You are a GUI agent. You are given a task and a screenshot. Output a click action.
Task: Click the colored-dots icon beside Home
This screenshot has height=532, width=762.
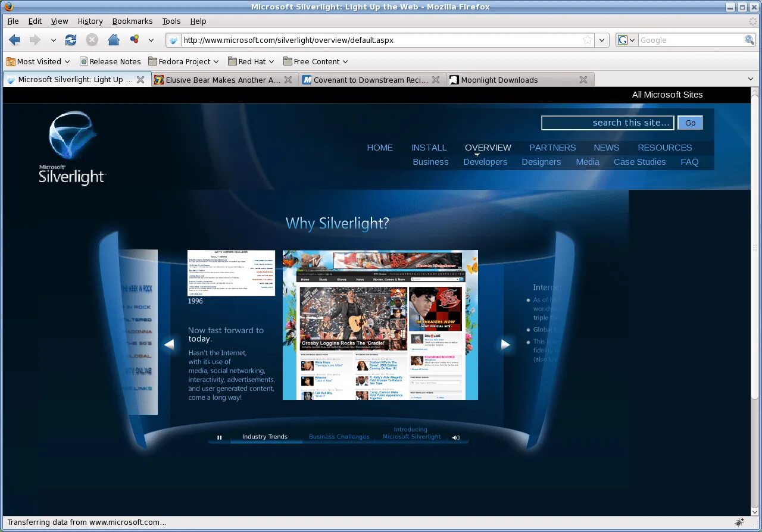coord(135,40)
